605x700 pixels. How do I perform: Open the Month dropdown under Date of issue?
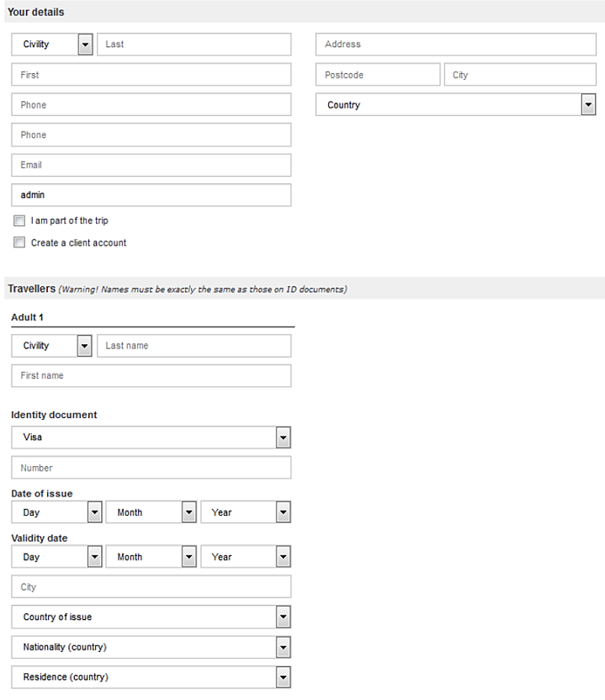tap(151, 512)
